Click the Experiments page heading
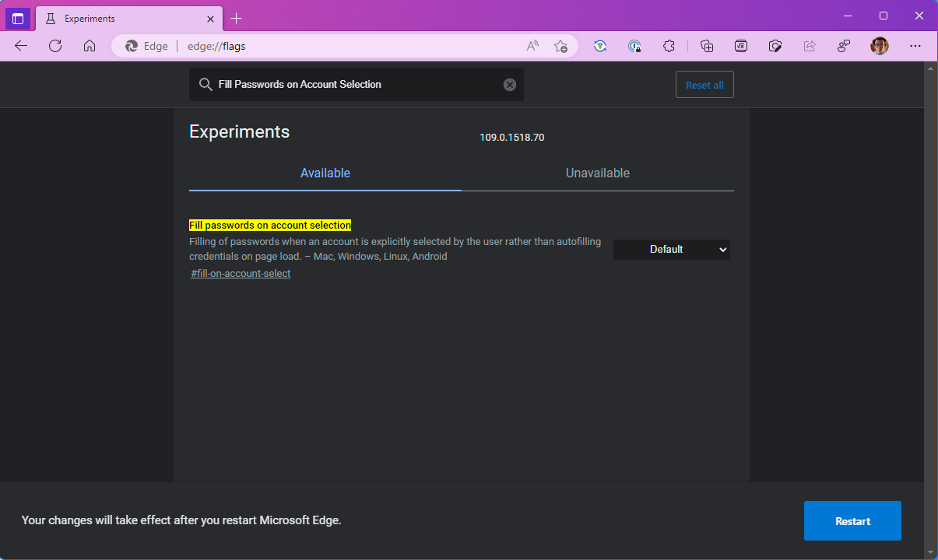This screenshot has width=938, height=560. pyautogui.click(x=239, y=131)
